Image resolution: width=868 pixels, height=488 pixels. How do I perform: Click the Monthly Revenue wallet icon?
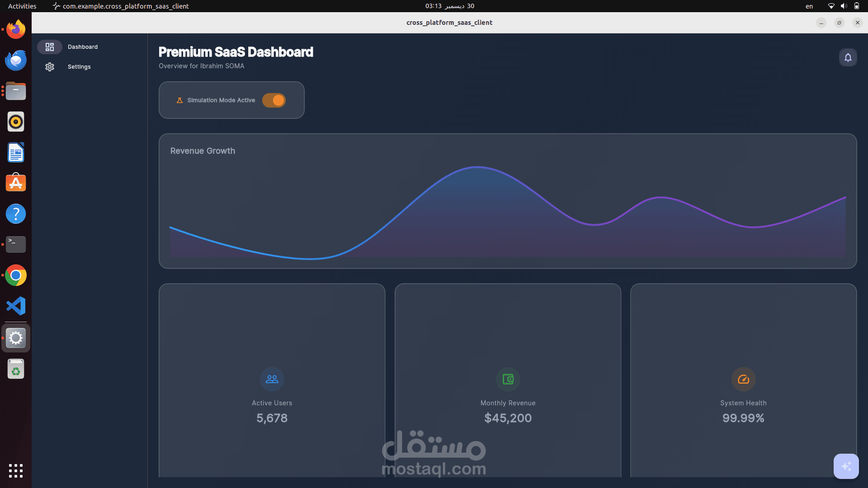coord(508,379)
